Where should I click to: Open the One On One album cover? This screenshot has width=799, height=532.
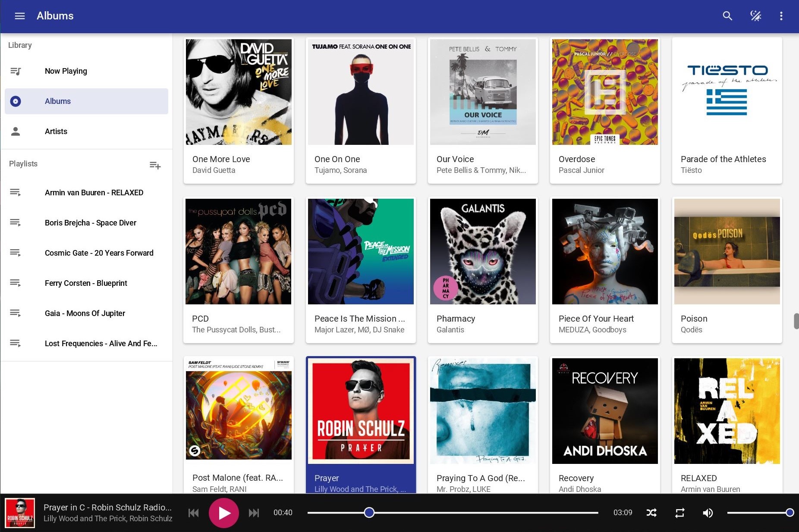(361, 92)
